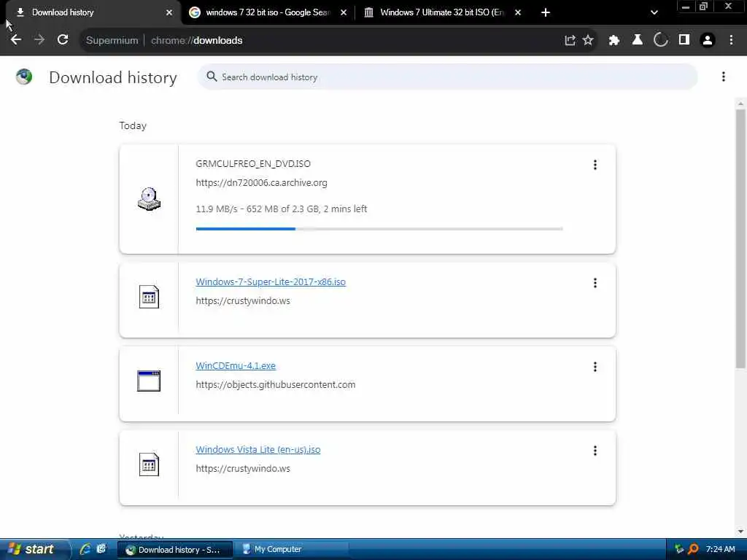Open more options for Windows-7-Super-Lite-2017-x86.iso
This screenshot has width=747, height=560.
(x=595, y=283)
